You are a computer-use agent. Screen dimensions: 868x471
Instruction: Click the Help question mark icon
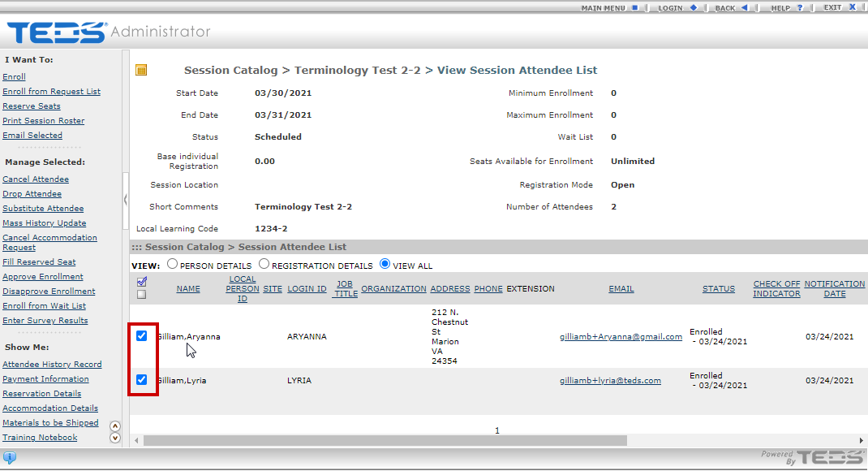click(800, 7)
